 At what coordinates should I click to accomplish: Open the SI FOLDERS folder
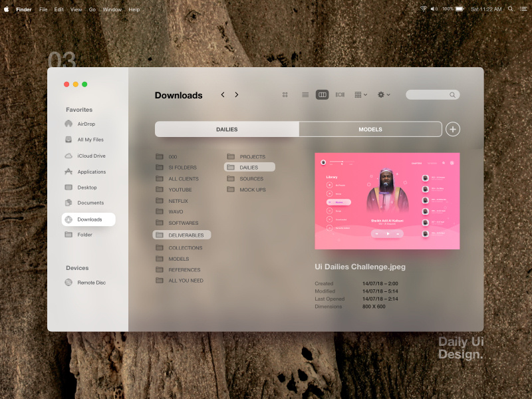pyautogui.click(x=176, y=168)
